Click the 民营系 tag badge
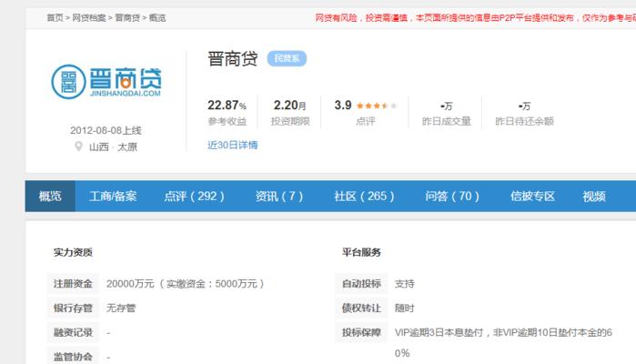The height and width of the screenshot is (364, 636). click(x=287, y=58)
